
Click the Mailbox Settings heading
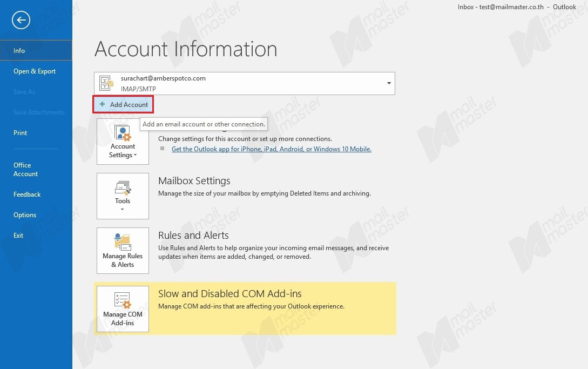point(194,180)
